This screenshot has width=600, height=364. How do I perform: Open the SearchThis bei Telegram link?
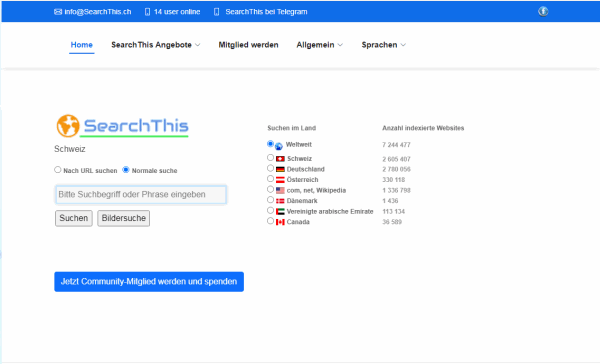coord(266,12)
